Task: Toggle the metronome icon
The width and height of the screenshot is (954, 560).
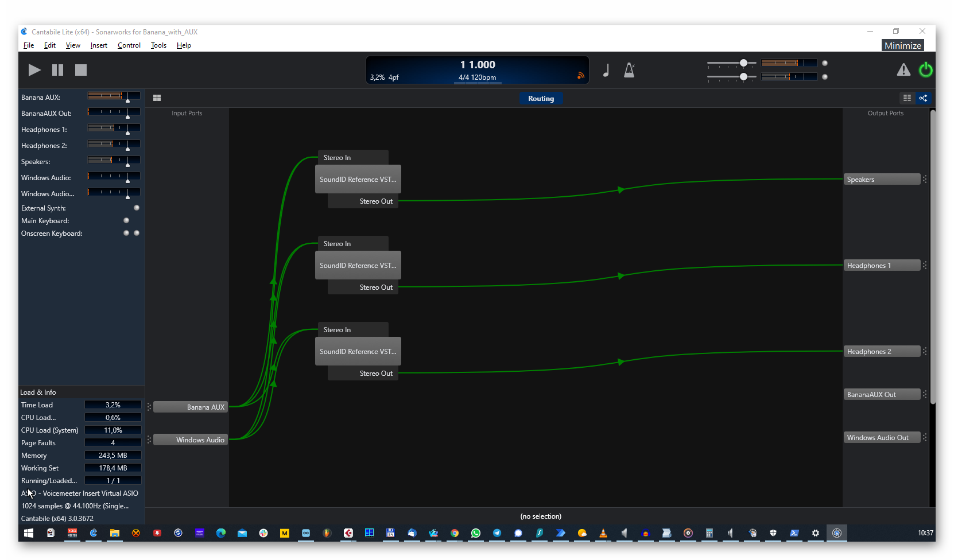Action: [x=629, y=70]
